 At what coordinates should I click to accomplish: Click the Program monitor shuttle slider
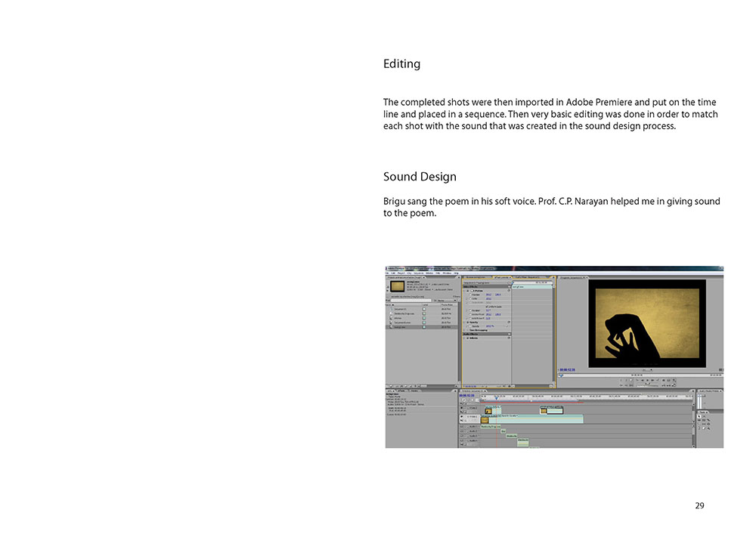pos(648,384)
